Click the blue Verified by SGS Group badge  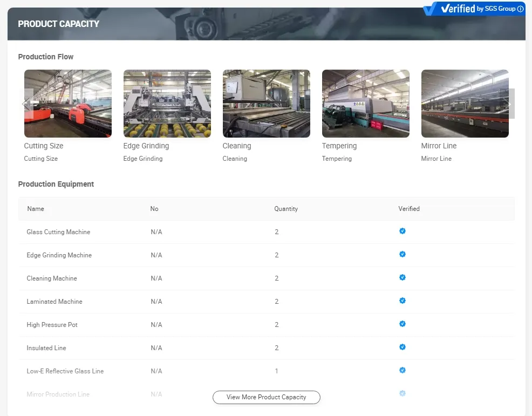pyautogui.click(x=475, y=9)
